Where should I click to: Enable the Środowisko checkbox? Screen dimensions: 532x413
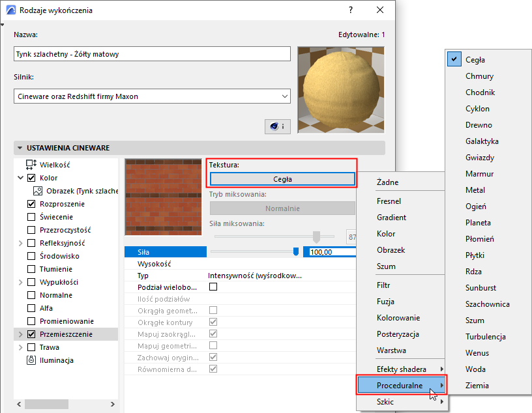(x=31, y=256)
